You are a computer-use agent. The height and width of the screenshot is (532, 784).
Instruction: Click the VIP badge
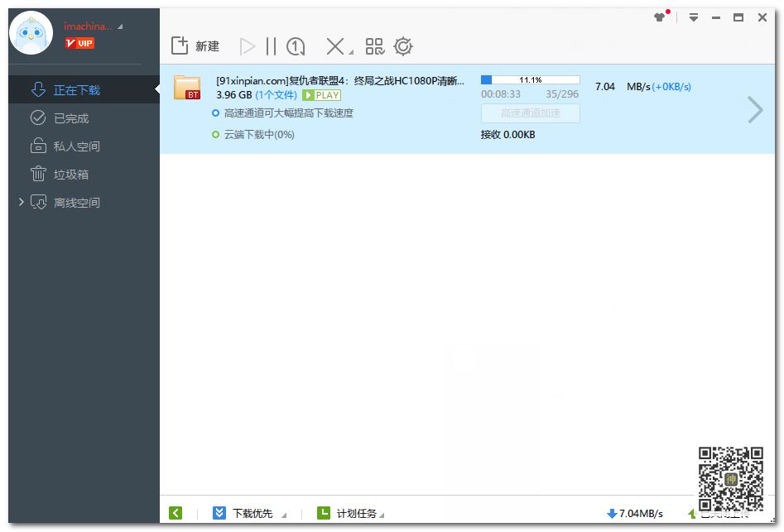(79, 44)
